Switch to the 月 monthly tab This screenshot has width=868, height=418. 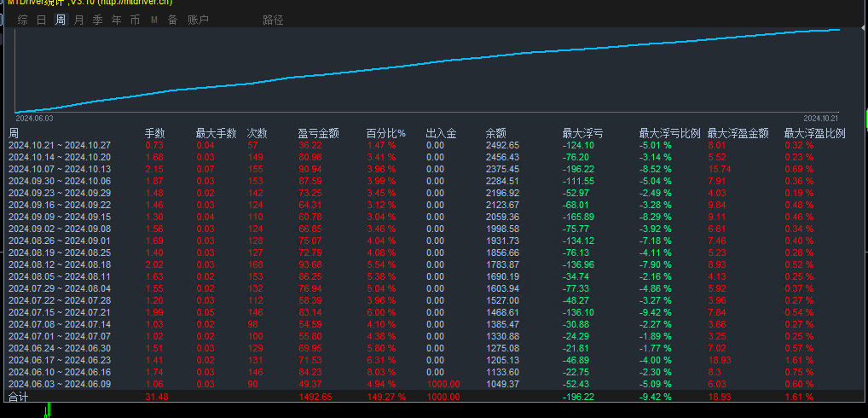pos(79,20)
